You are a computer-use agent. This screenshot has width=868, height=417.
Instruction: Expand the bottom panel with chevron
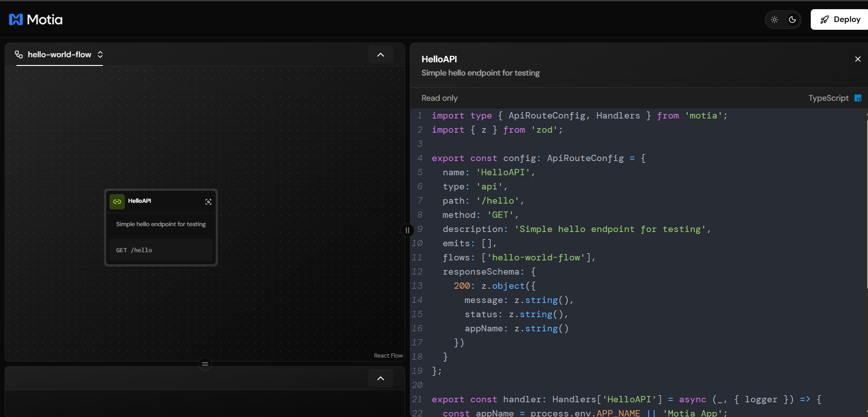click(380, 379)
